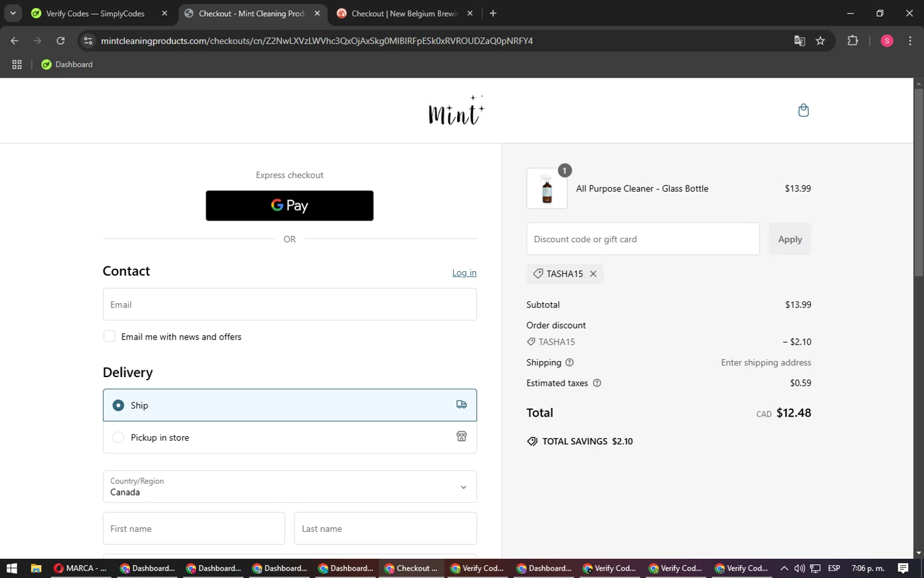
Task: Focus the Discount code or gift card field
Action: 643,239
